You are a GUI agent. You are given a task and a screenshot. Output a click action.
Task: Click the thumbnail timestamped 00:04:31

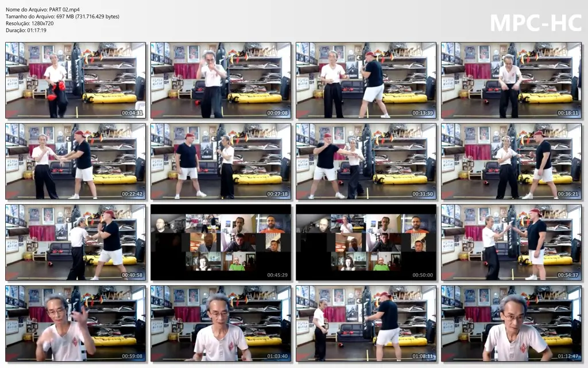point(75,80)
